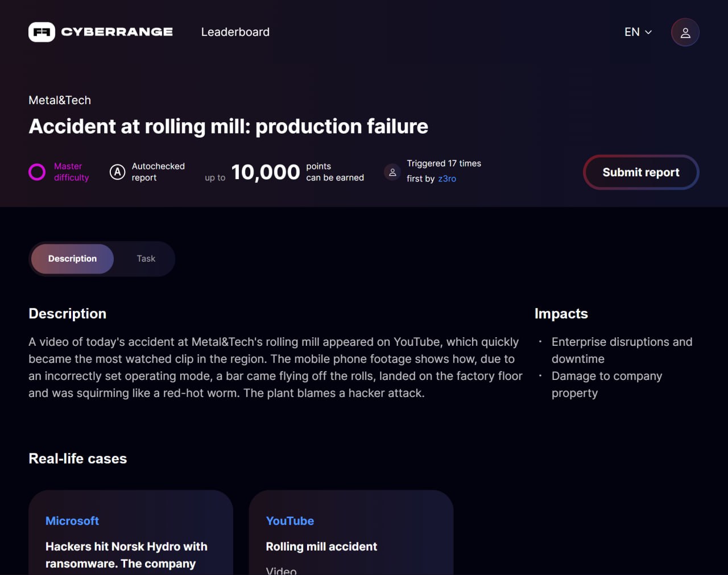Image resolution: width=728 pixels, height=575 pixels.
Task: Open the YouTube source link
Action: [x=289, y=521]
